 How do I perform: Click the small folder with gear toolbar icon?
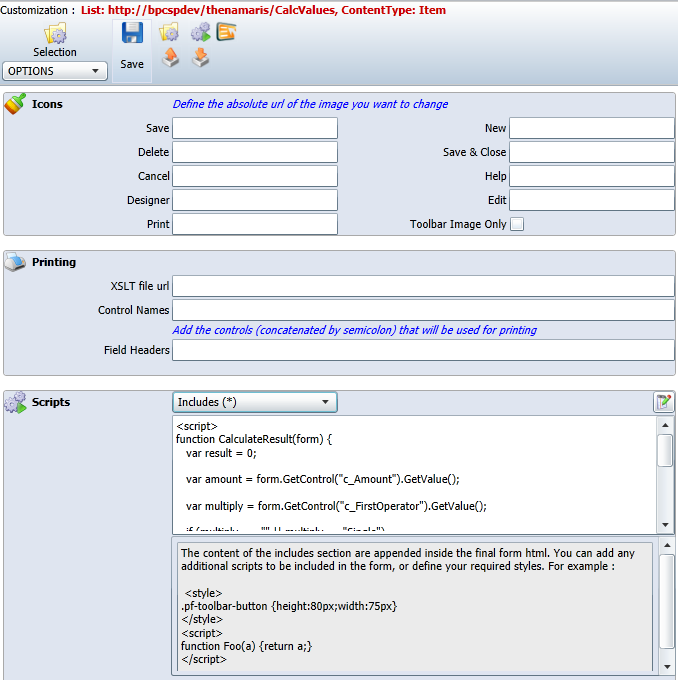click(x=169, y=33)
